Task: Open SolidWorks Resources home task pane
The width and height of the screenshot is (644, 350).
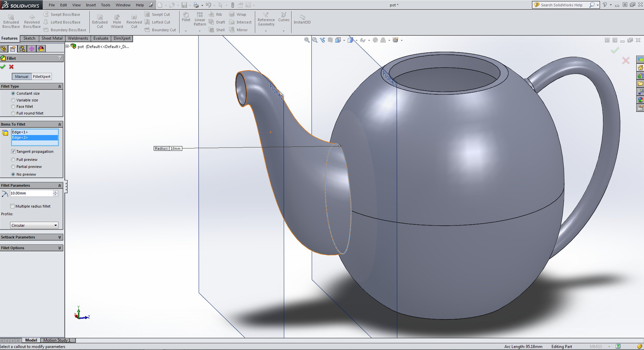Action: pos(640,68)
